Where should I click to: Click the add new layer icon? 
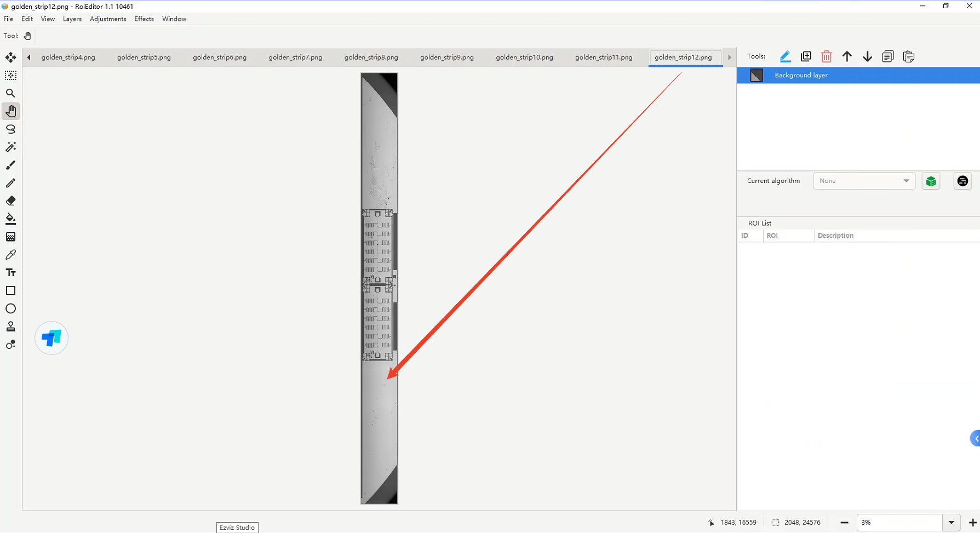(x=806, y=56)
